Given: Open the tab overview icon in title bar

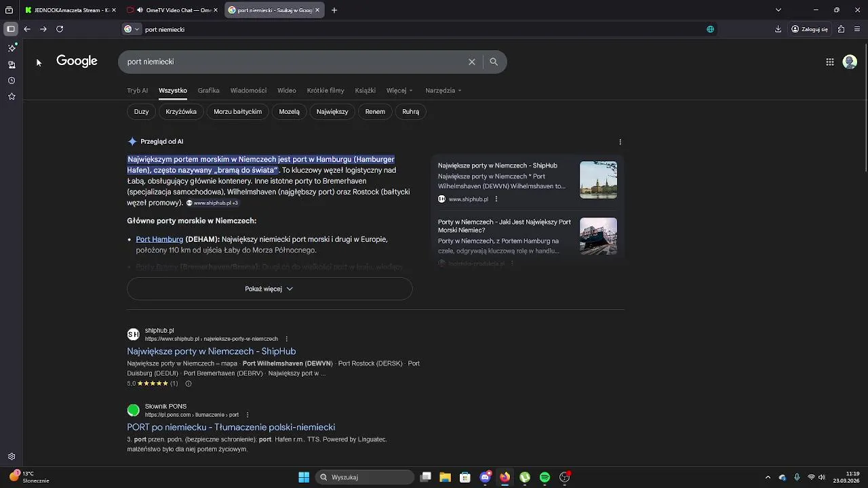Looking at the screenshot, I should 9,10.
